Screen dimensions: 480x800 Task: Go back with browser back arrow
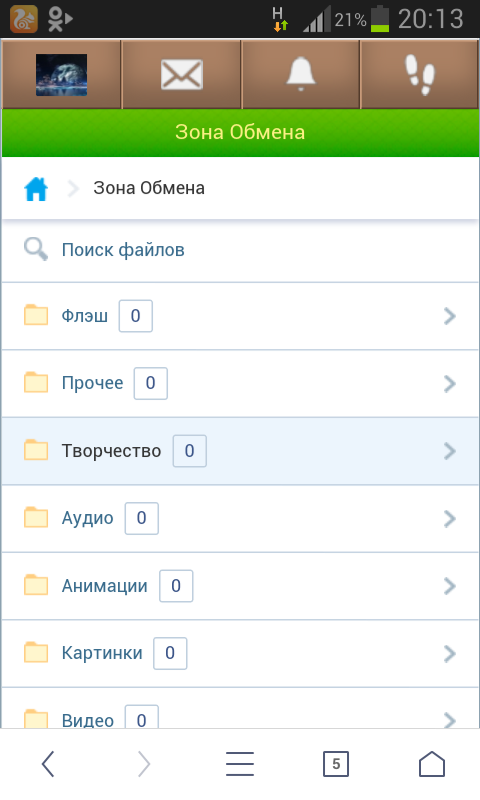click(x=48, y=764)
